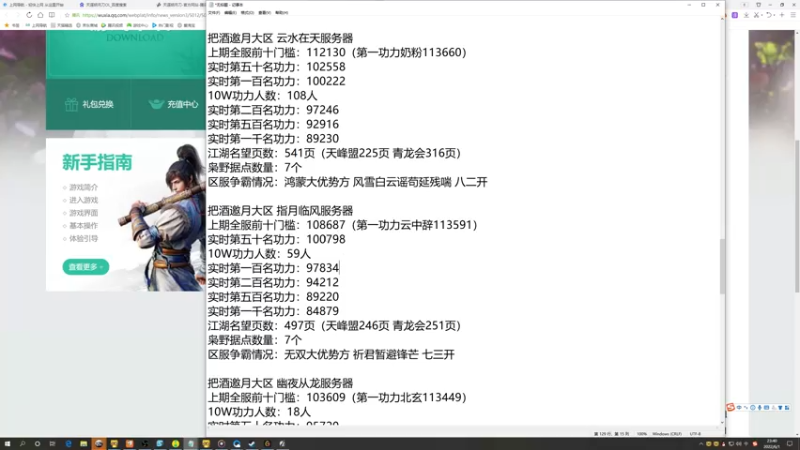Click the 100% zoom status entry
Screen dimensions: 800x450
coord(642,434)
